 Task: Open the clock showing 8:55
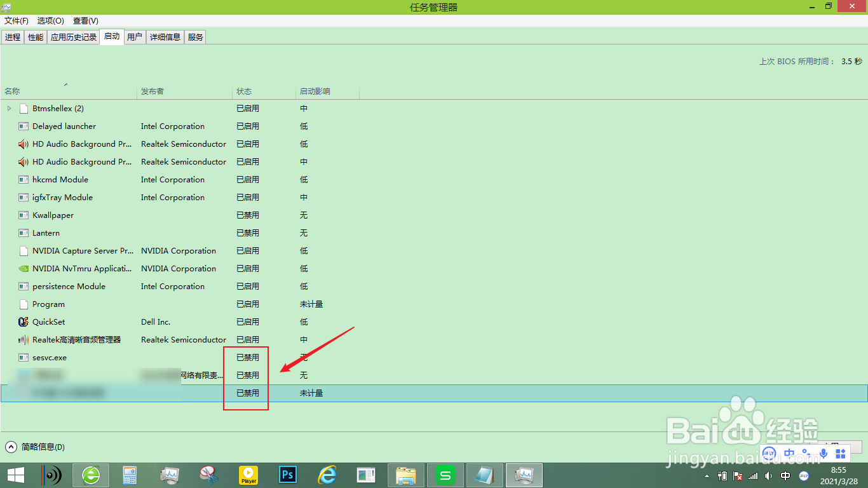(x=839, y=475)
